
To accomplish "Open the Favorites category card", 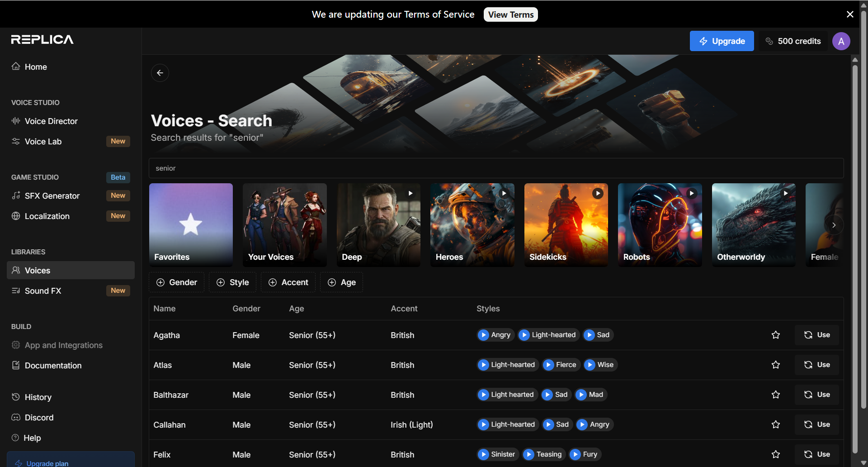I will pyautogui.click(x=191, y=225).
